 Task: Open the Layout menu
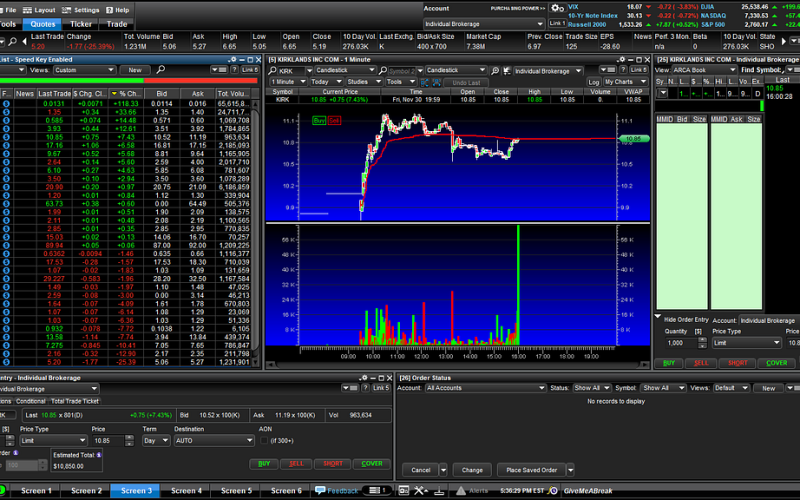pos(39,10)
